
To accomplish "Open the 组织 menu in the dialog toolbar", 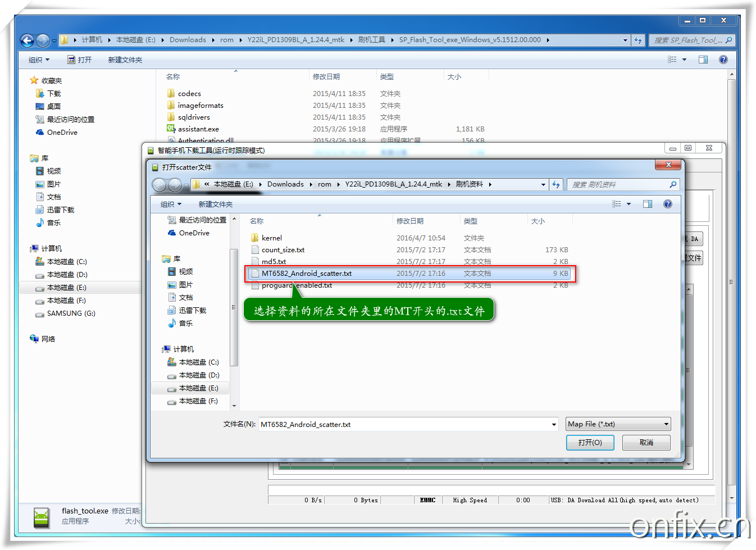I will (171, 204).
